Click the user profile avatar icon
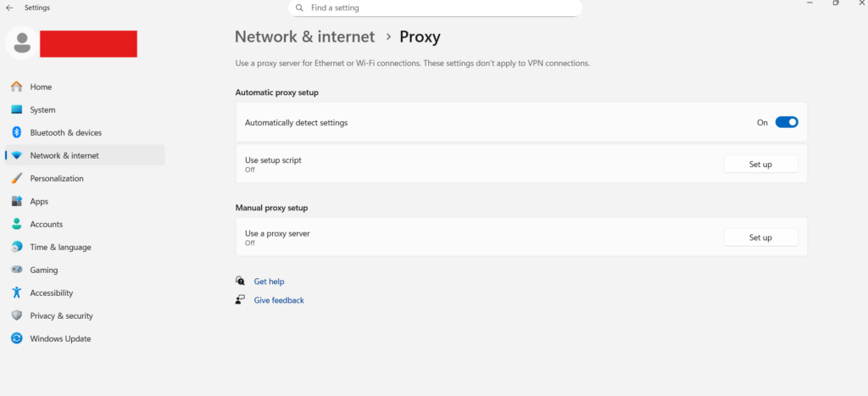The image size is (868, 396). tap(22, 42)
